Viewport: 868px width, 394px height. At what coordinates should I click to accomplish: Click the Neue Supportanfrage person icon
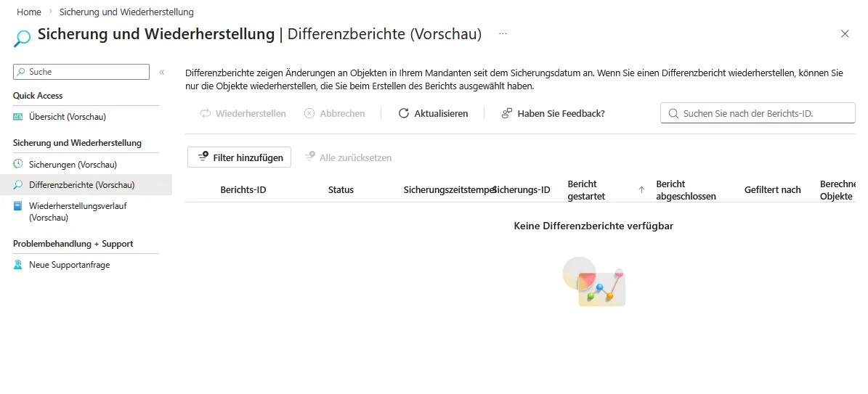pyautogui.click(x=18, y=266)
